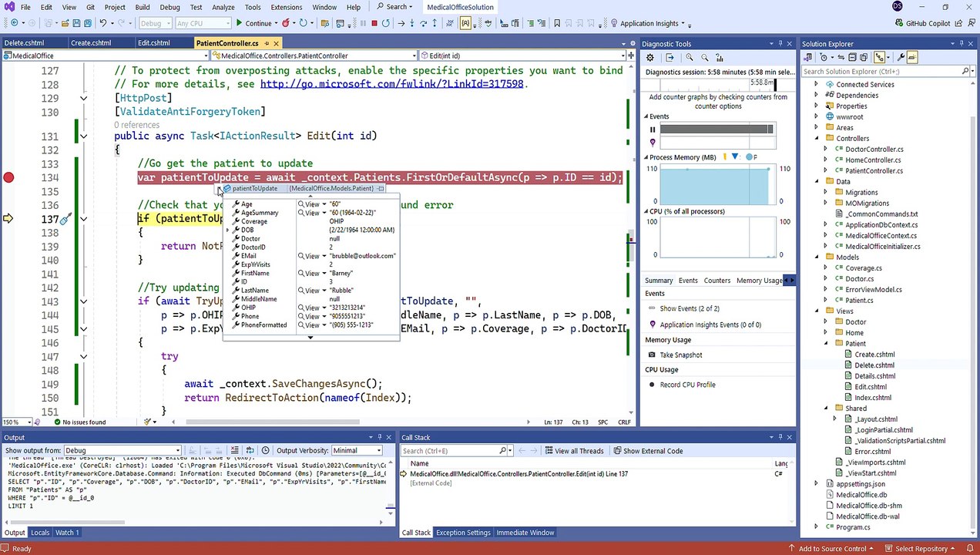Open the go.microsoft.com fwlink hyperlink

tap(391, 84)
